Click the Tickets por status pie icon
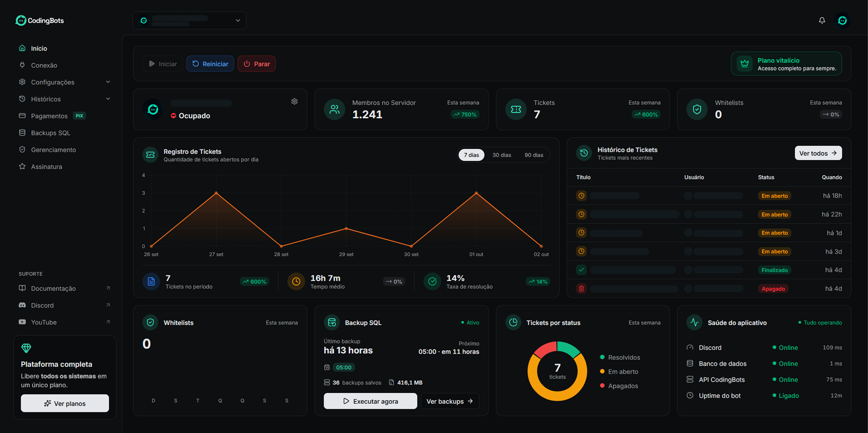This screenshot has width=868, height=433. click(513, 322)
